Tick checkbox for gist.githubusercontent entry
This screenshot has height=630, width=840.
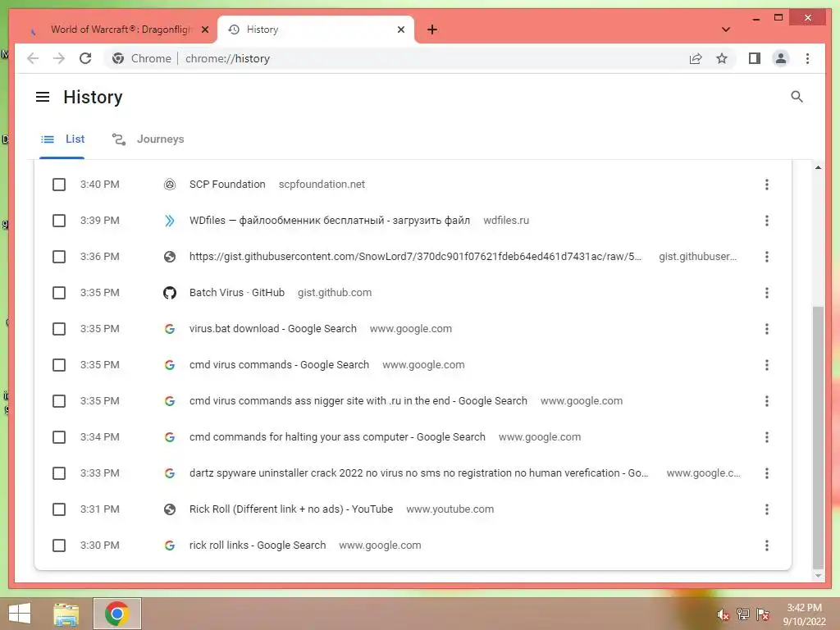coord(59,257)
